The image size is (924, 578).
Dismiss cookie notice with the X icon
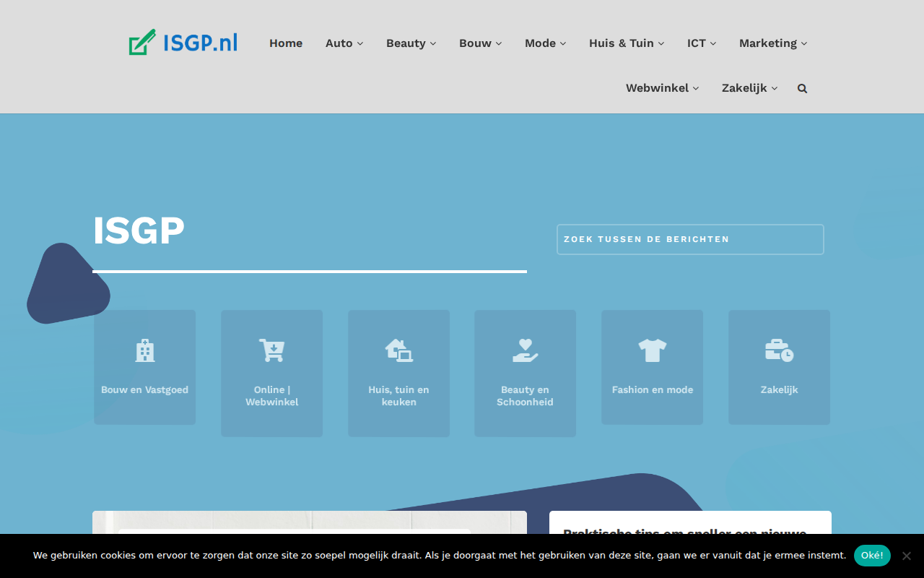click(907, 556)
